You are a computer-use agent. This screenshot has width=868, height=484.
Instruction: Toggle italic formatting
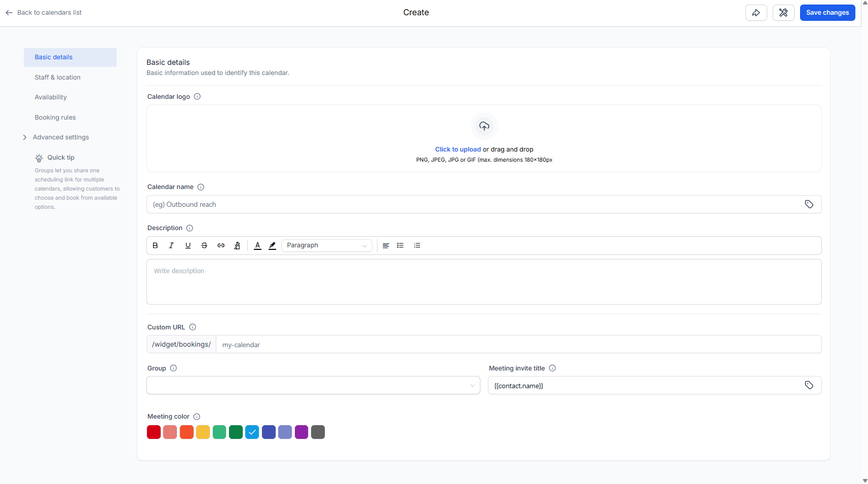click(x=171, y=245)
